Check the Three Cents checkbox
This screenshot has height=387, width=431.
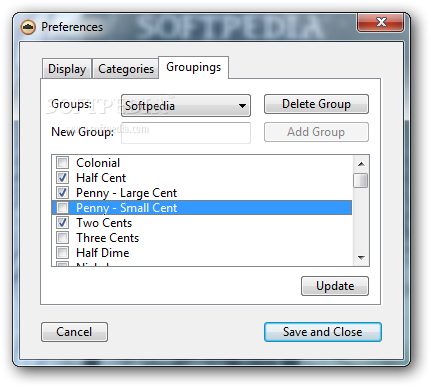pyautogui.click(x=62, y=238)
